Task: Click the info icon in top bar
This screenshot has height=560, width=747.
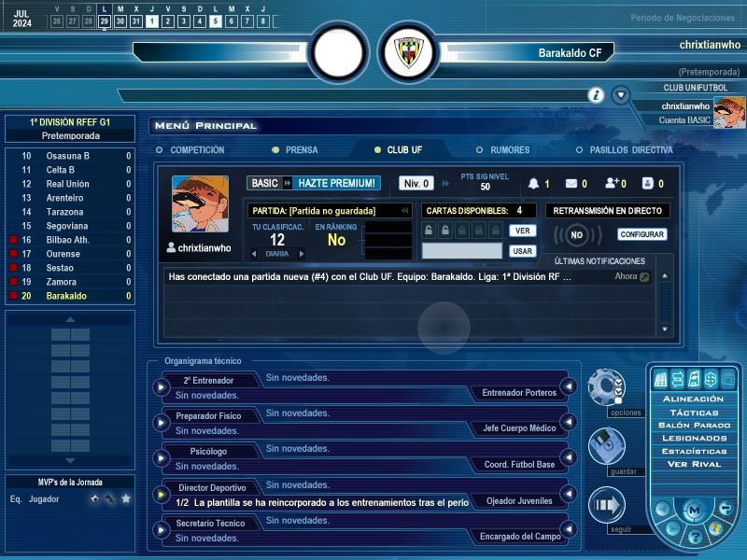Action: coord(596,95)
